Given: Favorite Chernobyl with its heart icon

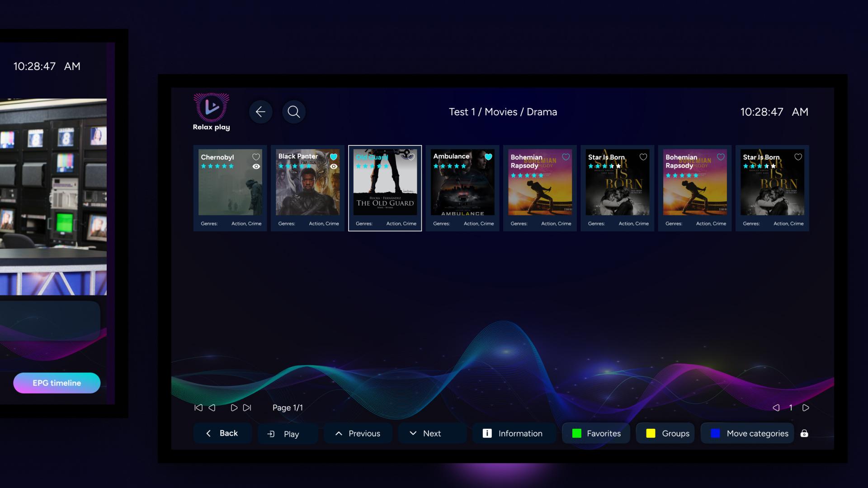Looking at the screenshot, I should [x=256, y=157].
